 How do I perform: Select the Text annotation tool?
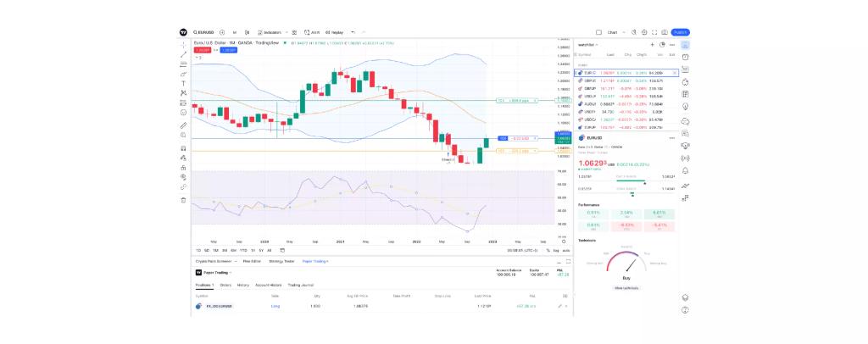coord(183,84)
